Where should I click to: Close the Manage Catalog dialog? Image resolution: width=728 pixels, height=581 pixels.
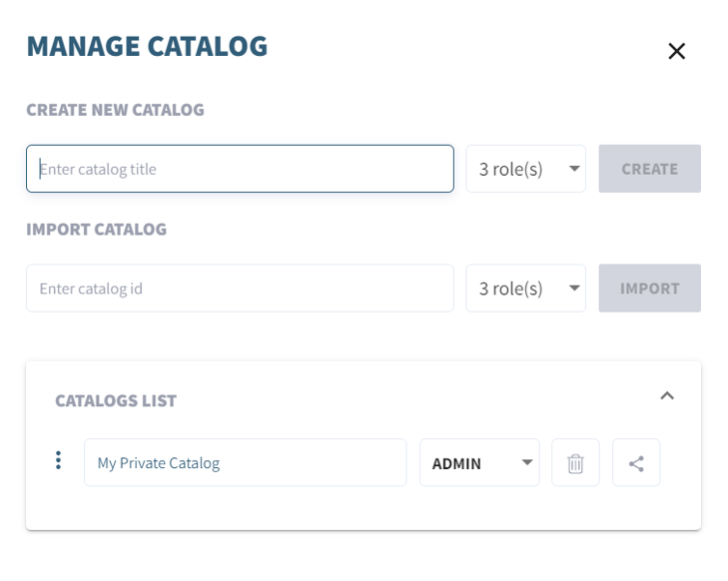[676, 51]
